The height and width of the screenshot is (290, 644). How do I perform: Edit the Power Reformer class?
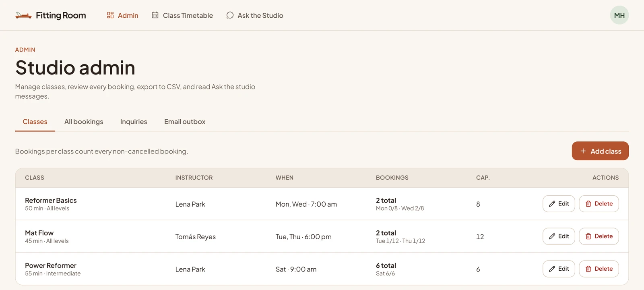click(x=559, y=269)
